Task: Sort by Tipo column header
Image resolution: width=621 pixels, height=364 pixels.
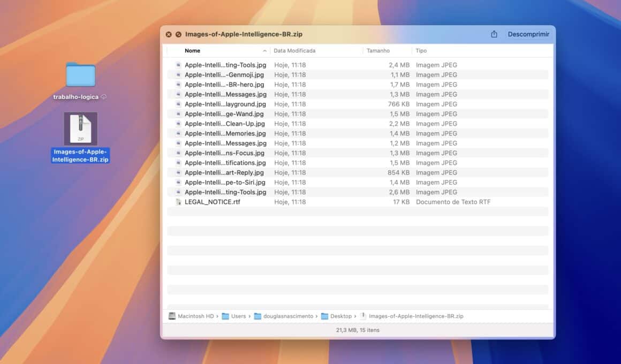Action: [421, 51]
